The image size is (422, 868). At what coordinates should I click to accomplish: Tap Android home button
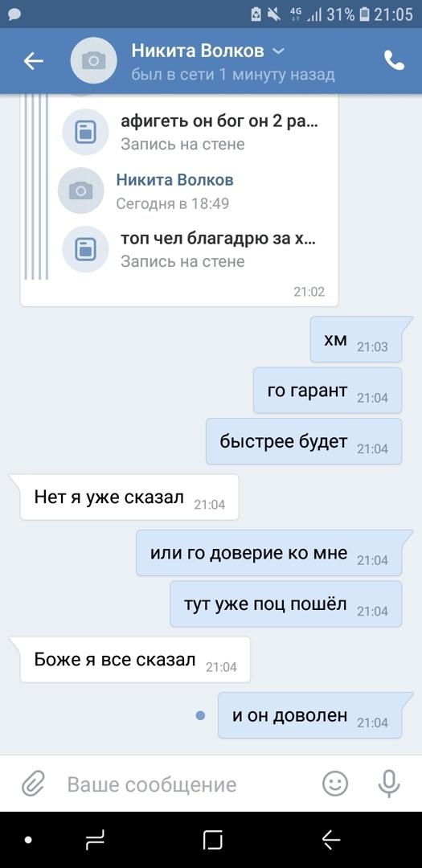tap(213, 841)
